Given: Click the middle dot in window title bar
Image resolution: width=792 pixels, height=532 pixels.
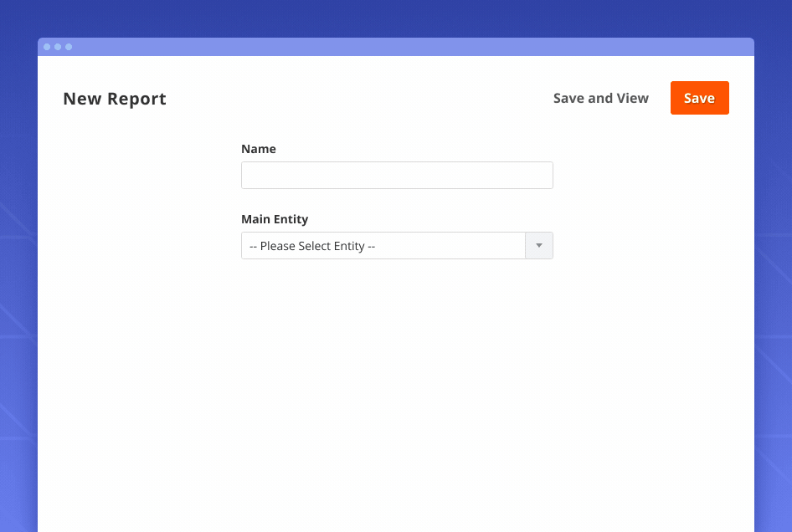Looking at the screenshot, I should point(58,47).
